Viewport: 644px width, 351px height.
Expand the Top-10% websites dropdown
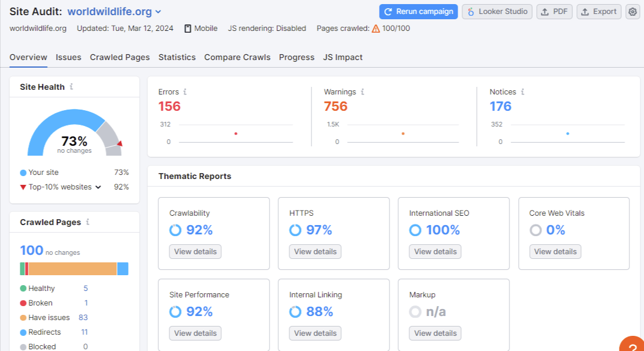98,187
